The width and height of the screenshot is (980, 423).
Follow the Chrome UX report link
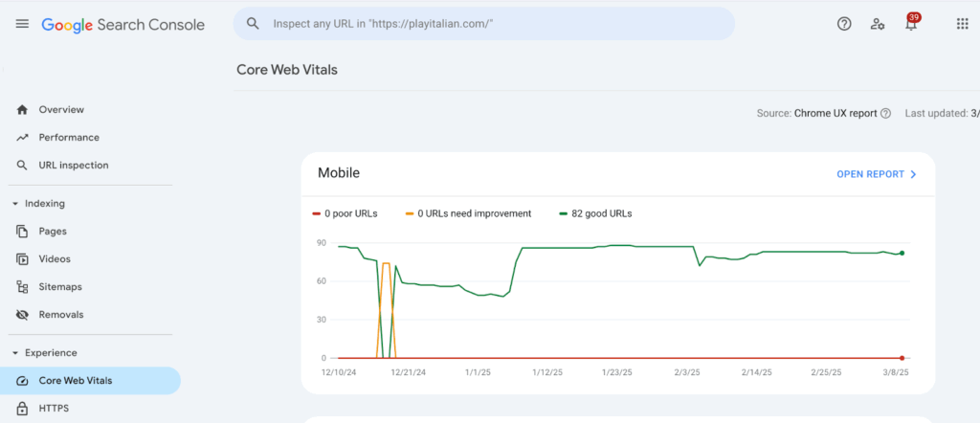[x=835, y=113]
